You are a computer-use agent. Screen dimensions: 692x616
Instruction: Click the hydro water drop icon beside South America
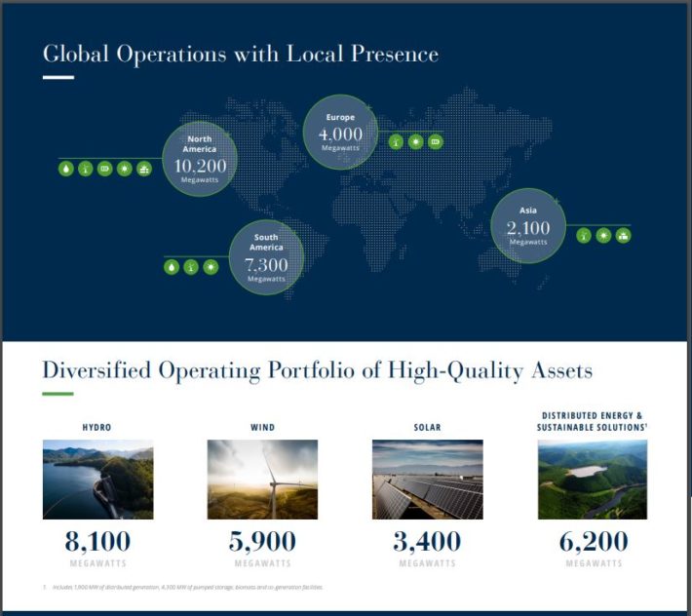(172, 266)
